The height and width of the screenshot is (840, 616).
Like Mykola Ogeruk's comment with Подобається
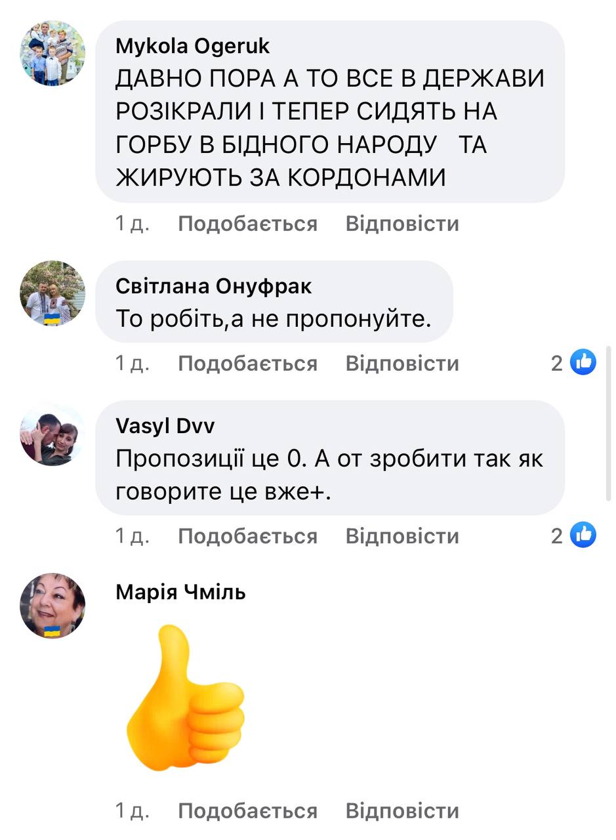[x=247, y=224]
